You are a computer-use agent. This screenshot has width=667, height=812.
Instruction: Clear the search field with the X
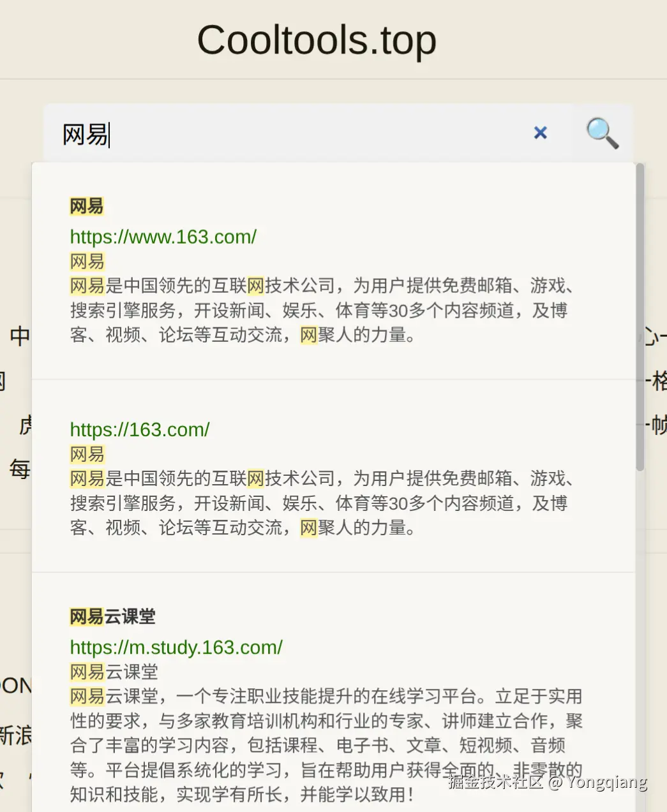pyautogui.click(x=540, y=133)
